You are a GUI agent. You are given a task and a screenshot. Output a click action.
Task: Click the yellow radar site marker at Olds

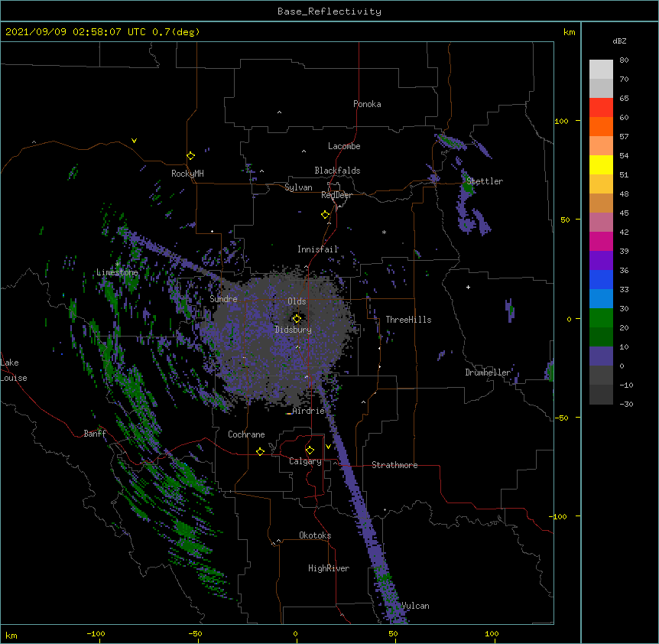click(x=297, y=319)
